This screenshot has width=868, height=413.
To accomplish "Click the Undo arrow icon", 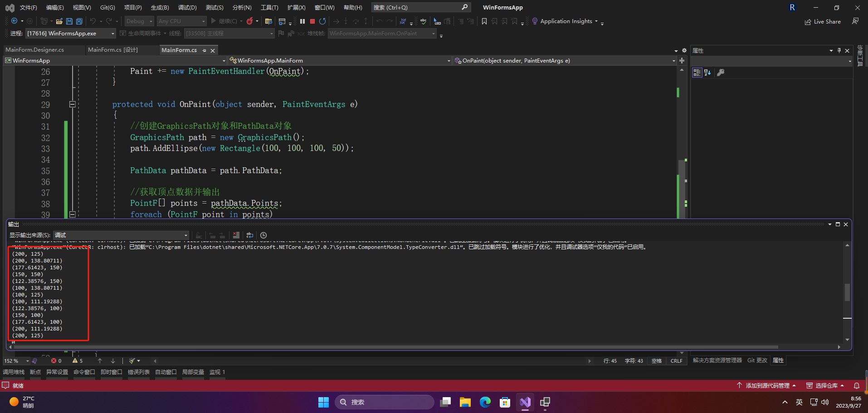I will click(93, 21).
